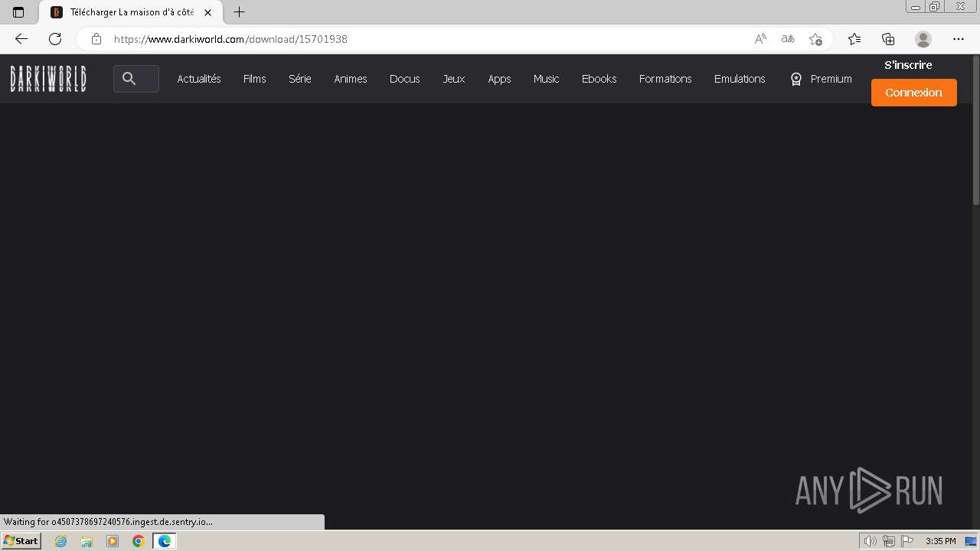The image size is (980, 551).
Task: Open the media player taskbar icon
Action: pos(113,541)
